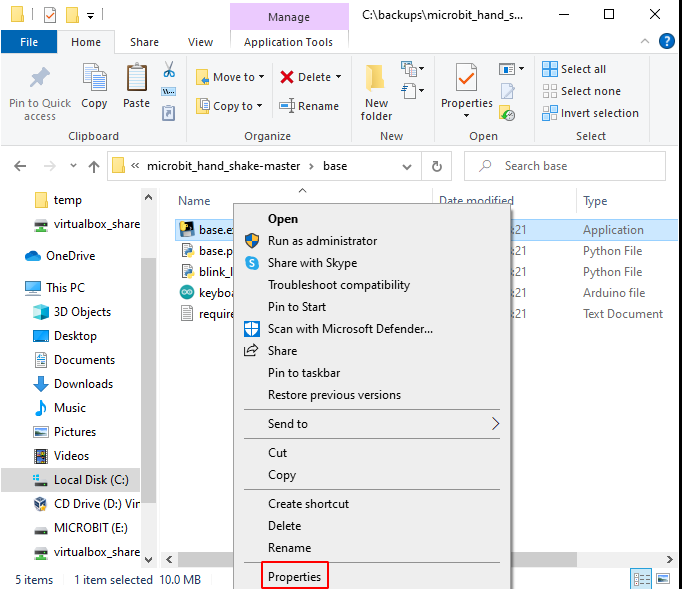Screen dimensions: 682x589
Task: Select Run as administrator in context menu
Action: pyautogui.click(x=322, y=241)
